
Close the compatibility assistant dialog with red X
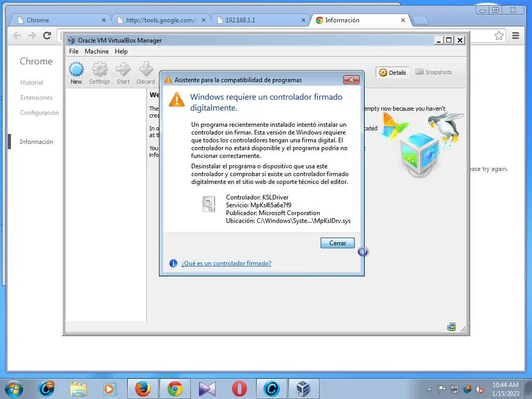pyautogui.click(x=351, y=79)
